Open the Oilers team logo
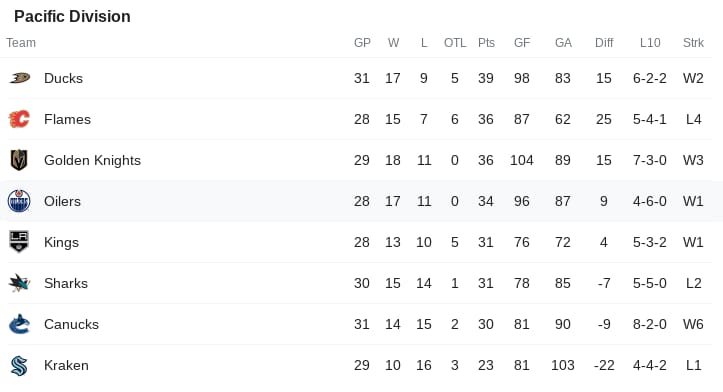The height and width of the screenshot is (392, 723). [x=19, y=201]
